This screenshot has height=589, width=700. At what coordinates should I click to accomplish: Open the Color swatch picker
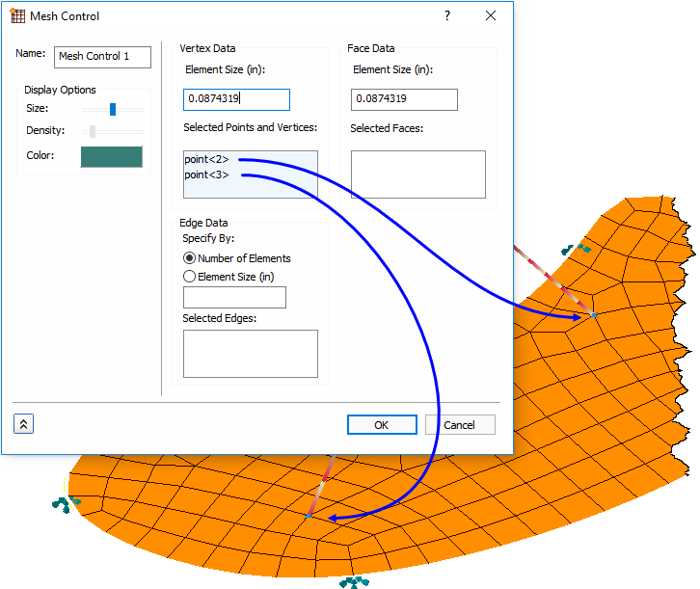(111, 156)
